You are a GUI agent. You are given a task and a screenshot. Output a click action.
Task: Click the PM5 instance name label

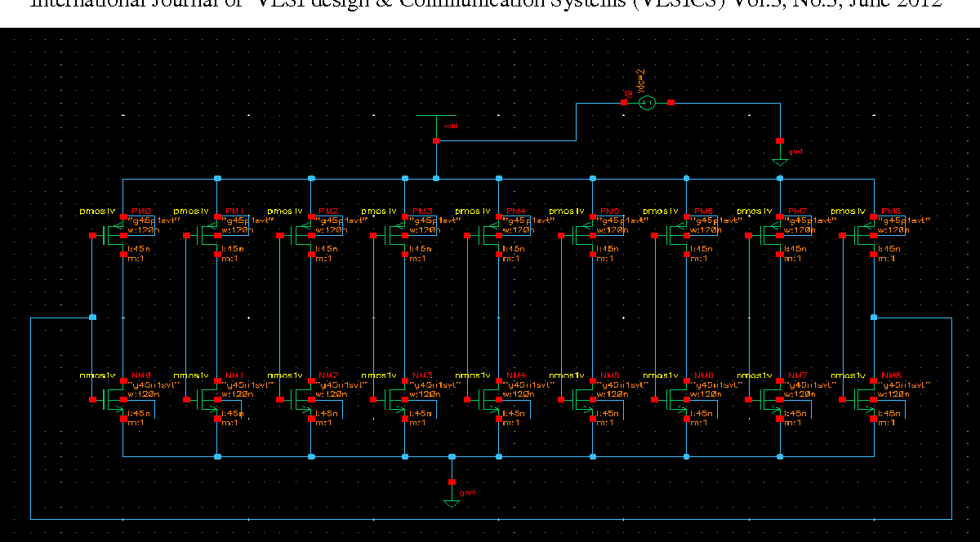click(x=610, y=211)
